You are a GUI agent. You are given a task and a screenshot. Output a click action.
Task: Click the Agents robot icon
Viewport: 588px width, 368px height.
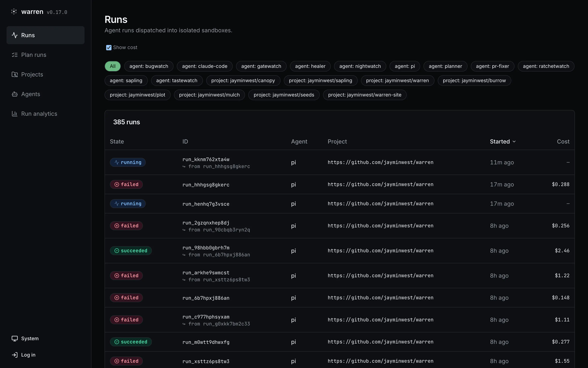15,94
